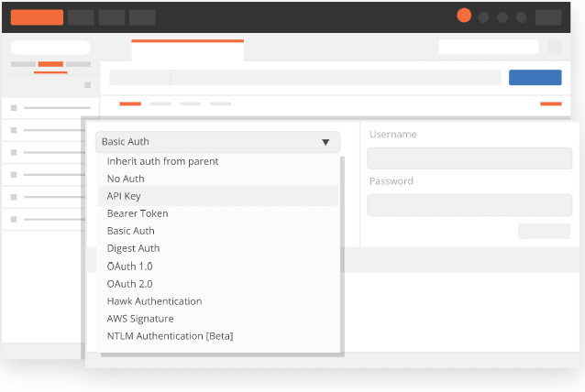The height and width of the screenshot is (392, 585).
Task: Click the gray button below Password field
Action: (544, 231)
